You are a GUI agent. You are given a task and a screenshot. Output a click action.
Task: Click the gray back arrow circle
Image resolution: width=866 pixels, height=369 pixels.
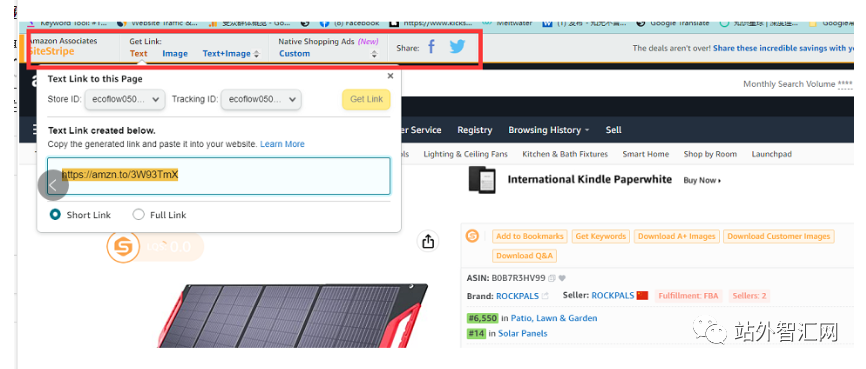click(53, 186)
